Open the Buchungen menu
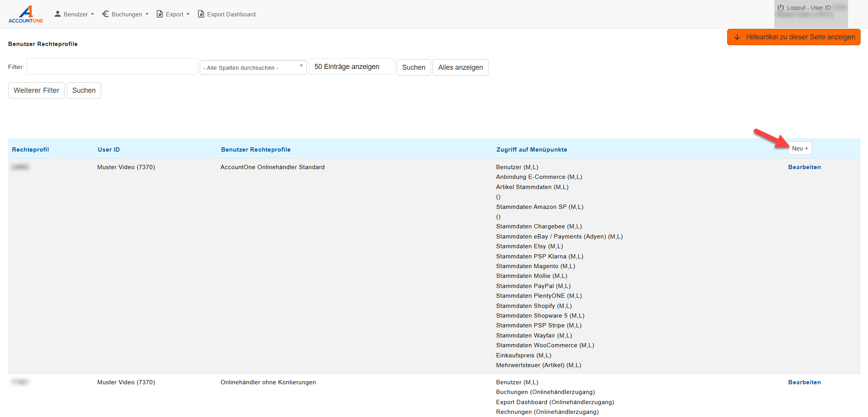 (126, 14)
